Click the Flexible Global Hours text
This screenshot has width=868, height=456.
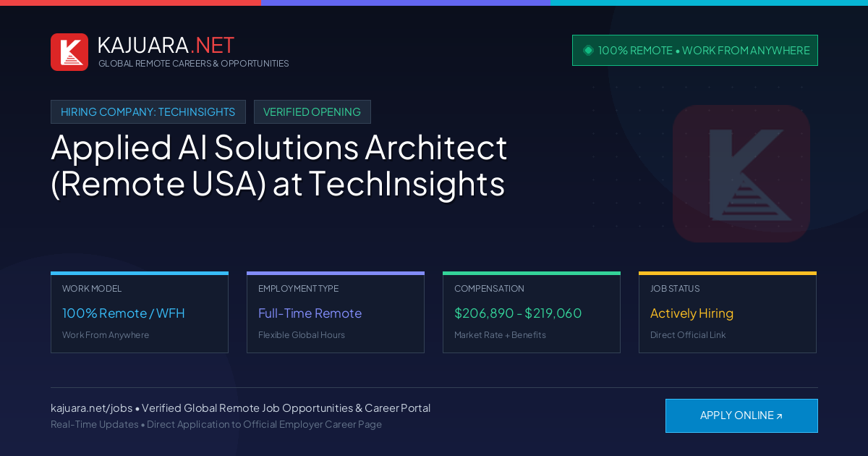coord(302,335)
